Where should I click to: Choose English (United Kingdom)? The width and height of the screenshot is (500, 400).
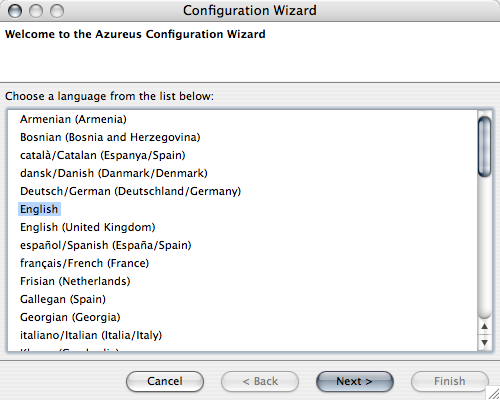pyautogui.click(x=88, y=227)
